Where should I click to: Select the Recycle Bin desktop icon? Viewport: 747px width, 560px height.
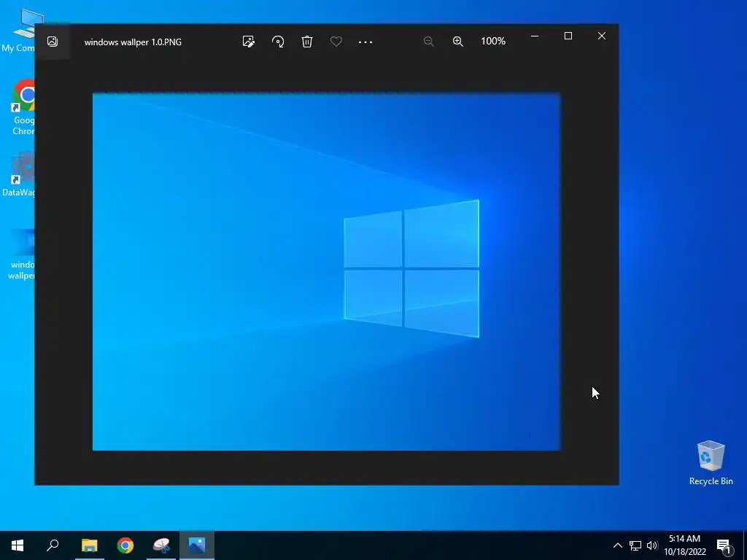pos(711,463)
